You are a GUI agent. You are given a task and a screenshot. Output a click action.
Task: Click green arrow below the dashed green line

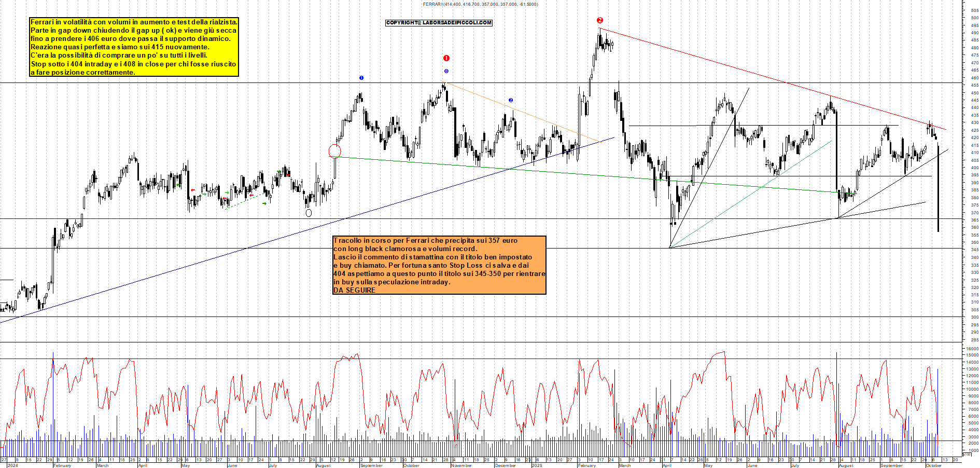point(264,203)
